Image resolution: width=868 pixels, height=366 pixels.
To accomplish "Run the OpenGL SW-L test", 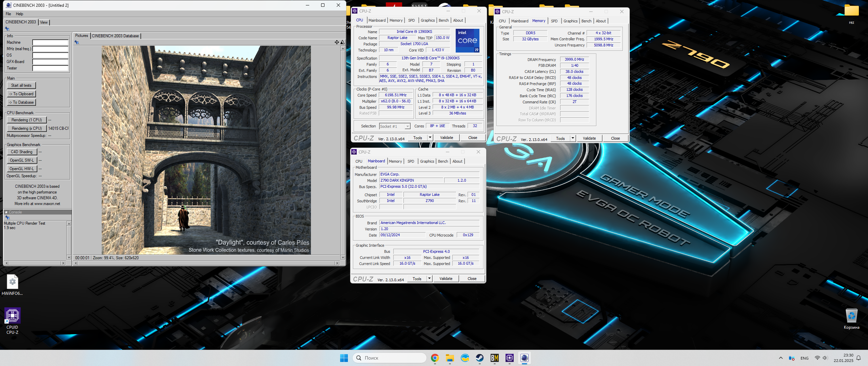I will (22, 160).
